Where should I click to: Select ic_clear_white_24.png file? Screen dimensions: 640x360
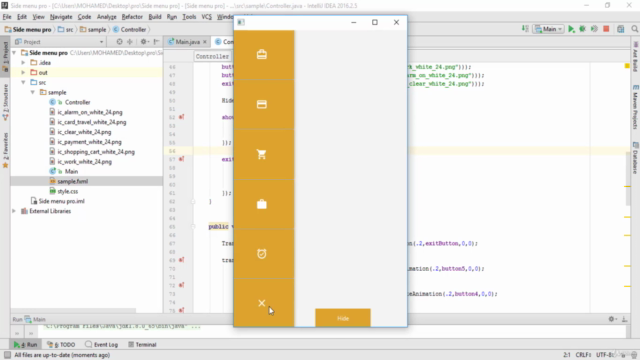tap(84, 132)
